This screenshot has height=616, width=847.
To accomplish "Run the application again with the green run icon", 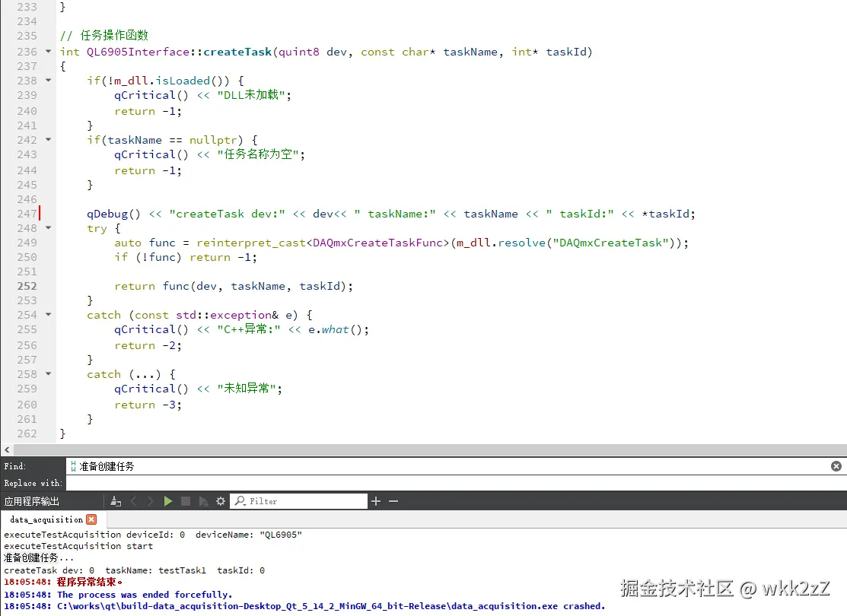I will tap(168, 500).
